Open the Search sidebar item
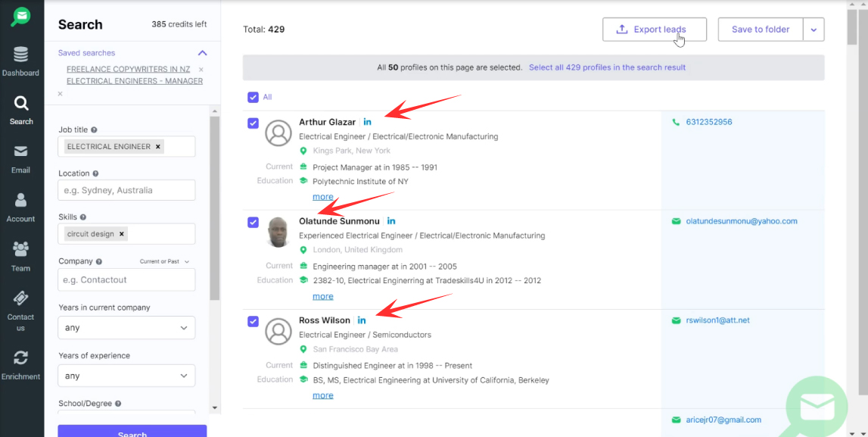 [x=21, y=111]
